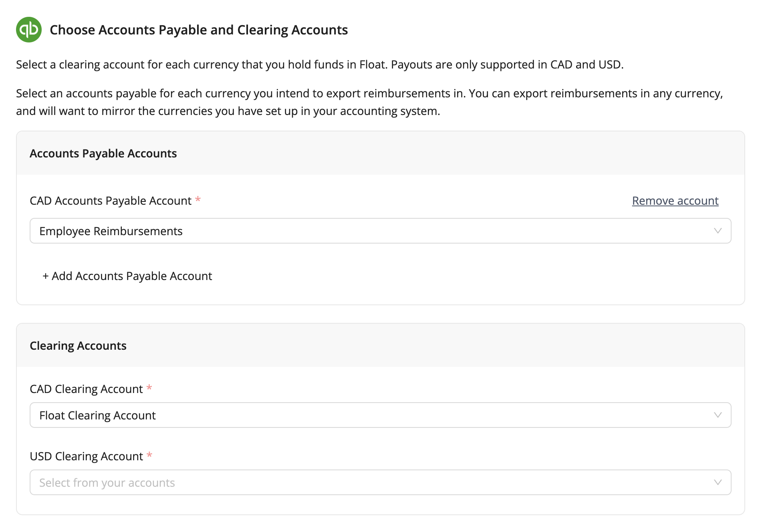Screen dimensions: 762x532
Task: Click + Add Accounts Payable Account
Action: pos(127,276)
